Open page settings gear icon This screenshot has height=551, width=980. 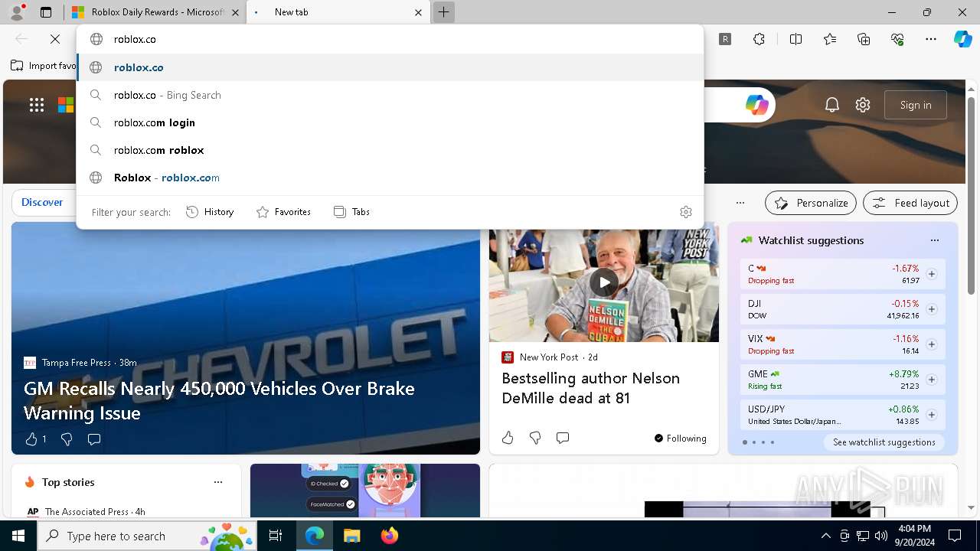point(863,105)
